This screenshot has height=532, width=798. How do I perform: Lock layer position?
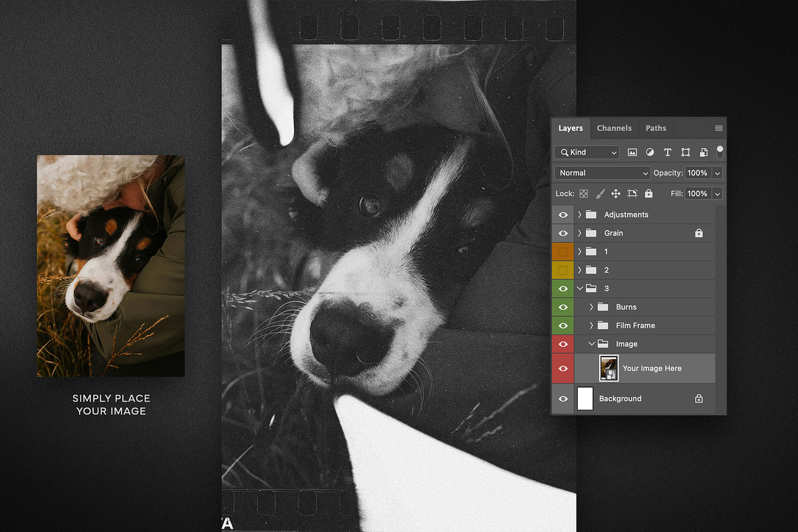tap(616, 194)
